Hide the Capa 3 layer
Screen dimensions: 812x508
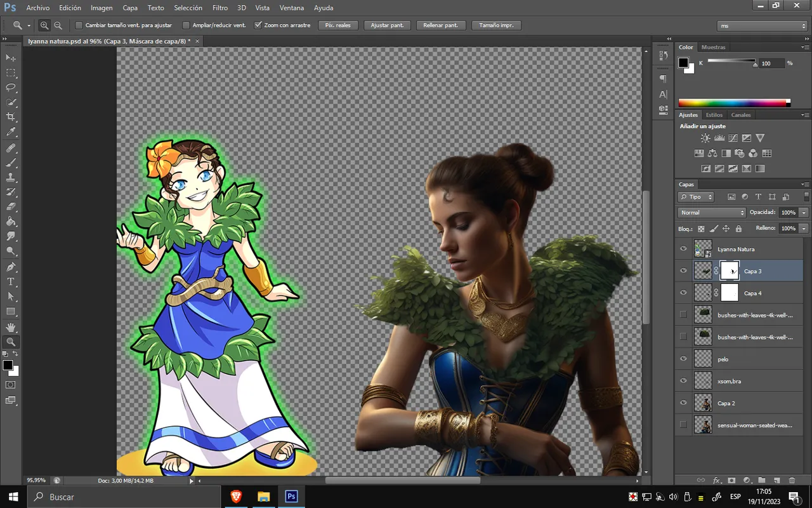click(x=683, y=271)
